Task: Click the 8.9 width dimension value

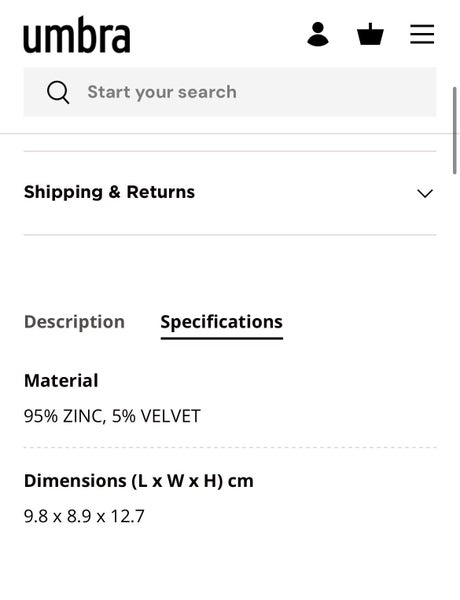Action: coord(79,516)
